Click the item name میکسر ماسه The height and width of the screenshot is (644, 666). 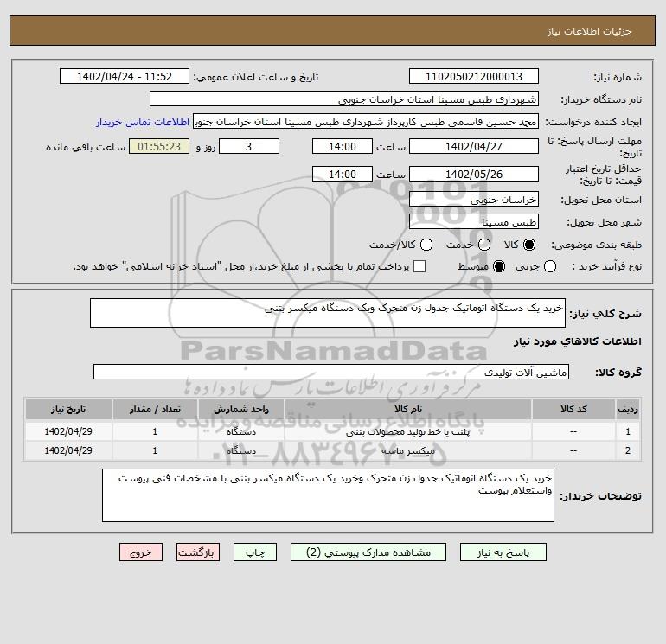407,451
